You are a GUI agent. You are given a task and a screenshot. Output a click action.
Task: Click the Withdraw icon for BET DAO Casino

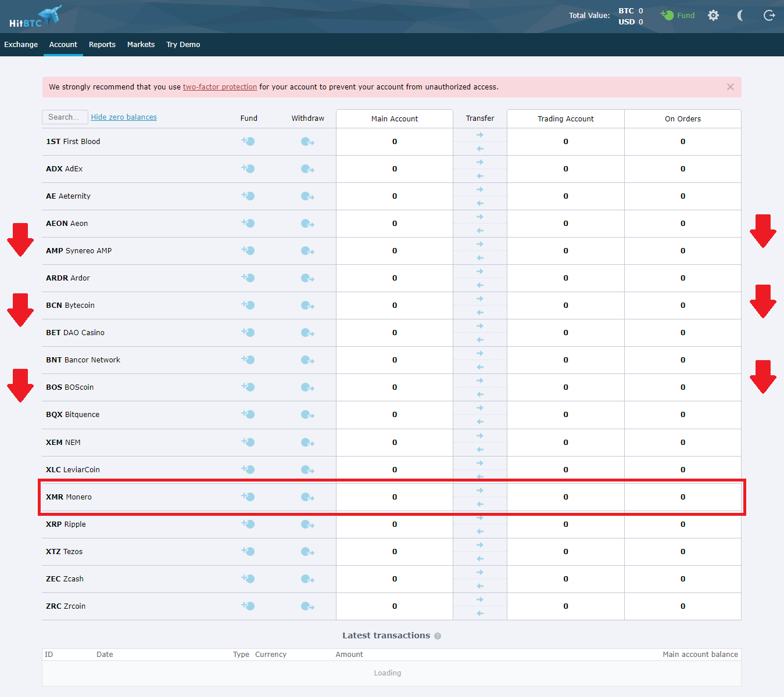click(307, 333)
